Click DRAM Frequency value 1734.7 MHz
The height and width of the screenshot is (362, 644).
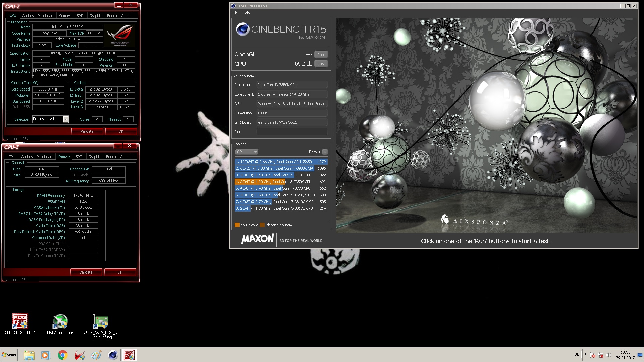coord(83,195)
